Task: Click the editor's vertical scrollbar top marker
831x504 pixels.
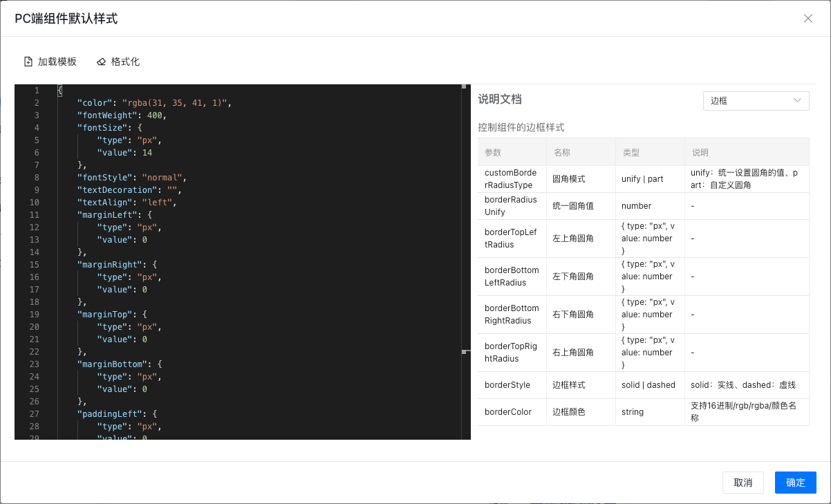Action: pos(464,87)
